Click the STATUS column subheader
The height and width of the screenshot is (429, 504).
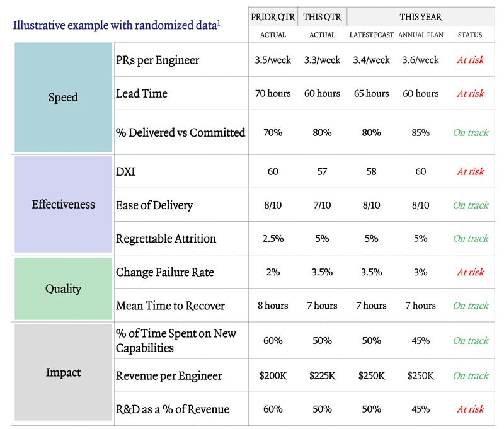471,35
